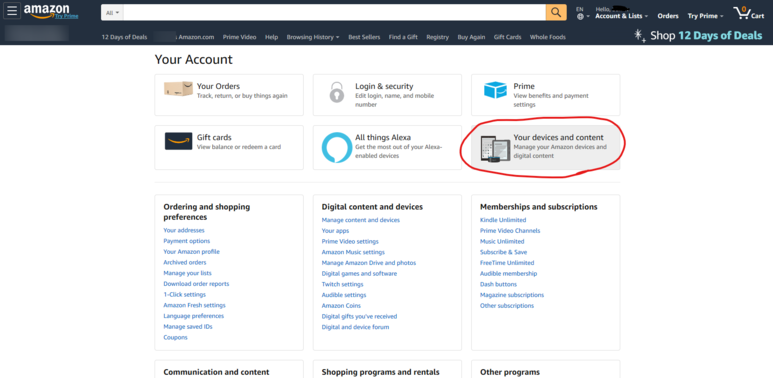This screenshot has width=773, height=378.
Task: Expand the Account & Lists dropdown
Action: [x=621, y=16]
